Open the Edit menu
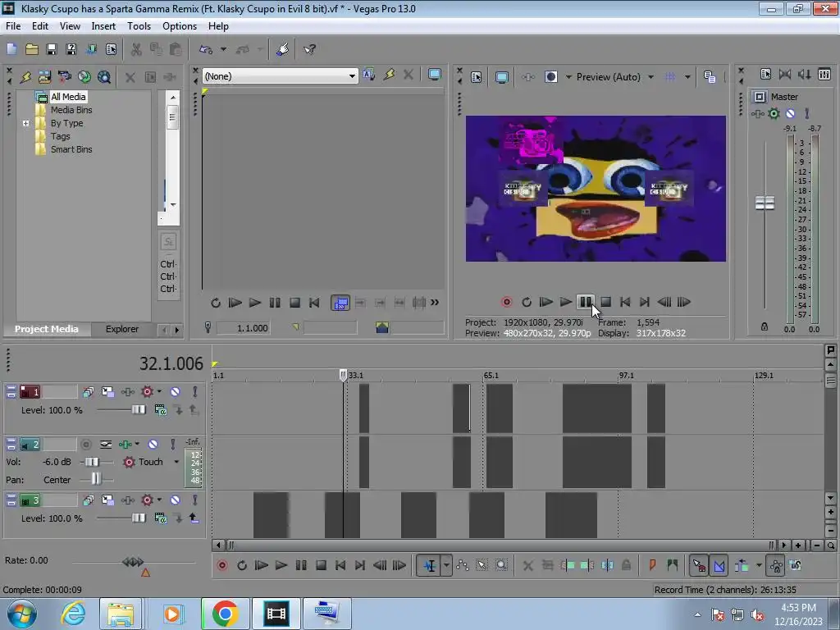The image size is (840, 630). pyautogui.click(x=40, y=26)
